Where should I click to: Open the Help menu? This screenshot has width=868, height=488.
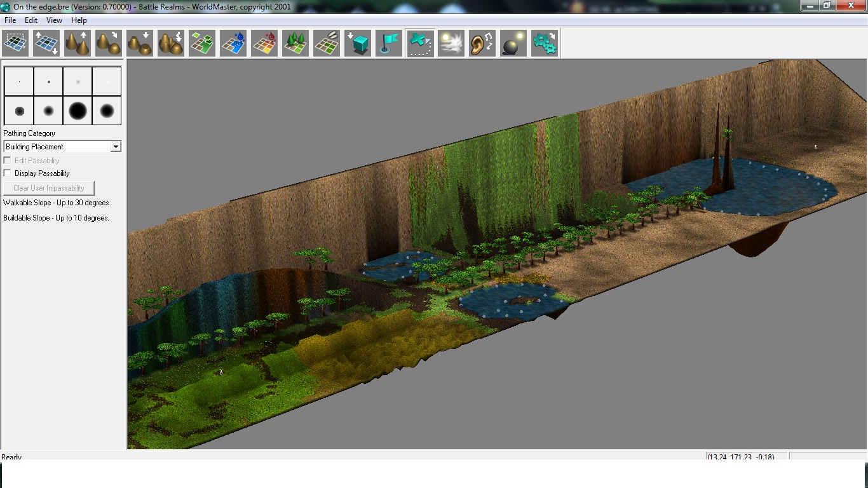point(79,20)
